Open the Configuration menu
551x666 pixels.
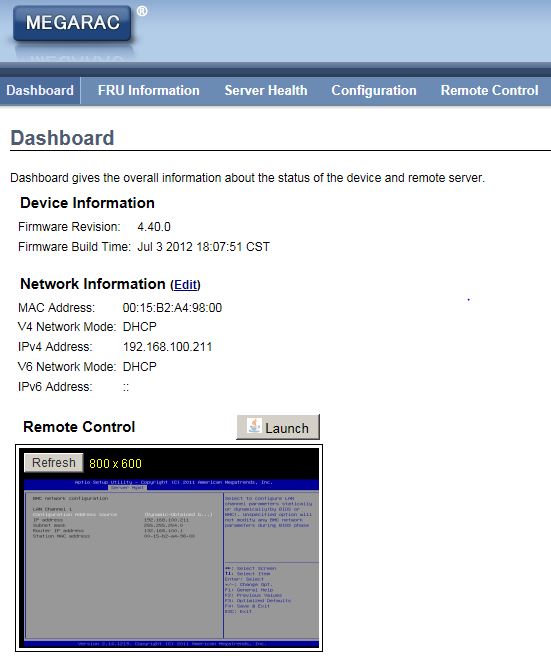[374, 90]
